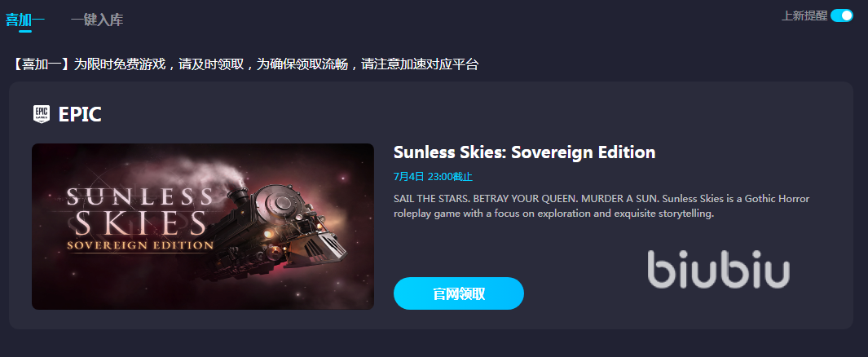Claim the game via the 官网领取 button
The width and height of the screenshot is (868, 357).
(458, 293)
